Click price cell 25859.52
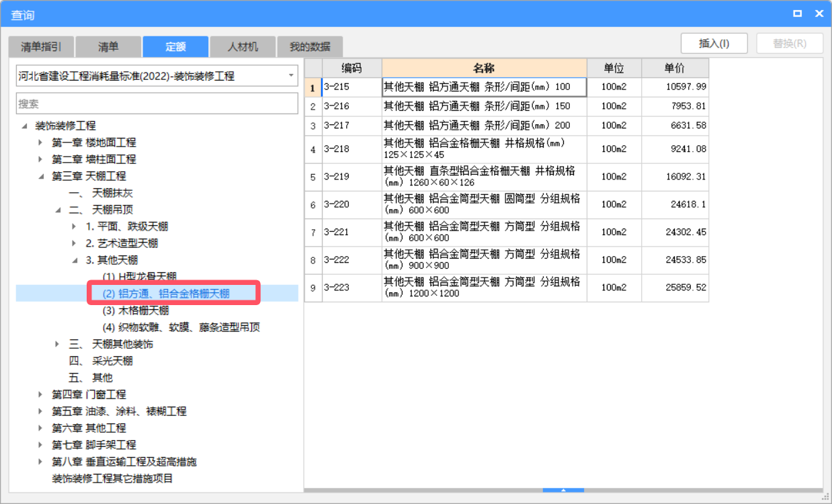The width and height of the screenshot is (832, 504). point(675,287)
